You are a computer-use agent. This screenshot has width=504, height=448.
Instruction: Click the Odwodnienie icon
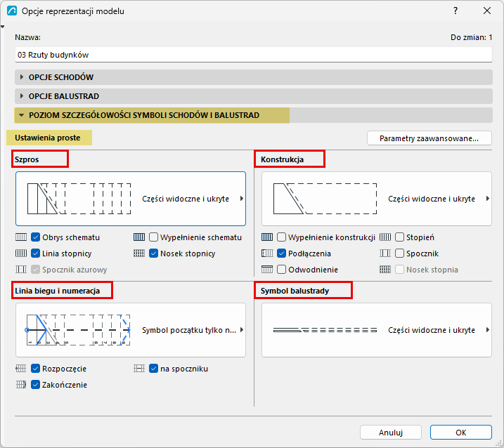click(267, 270)
